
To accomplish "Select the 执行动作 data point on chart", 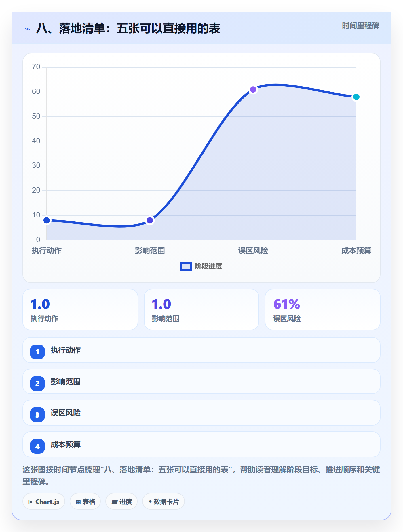I will tap(47, 221).
